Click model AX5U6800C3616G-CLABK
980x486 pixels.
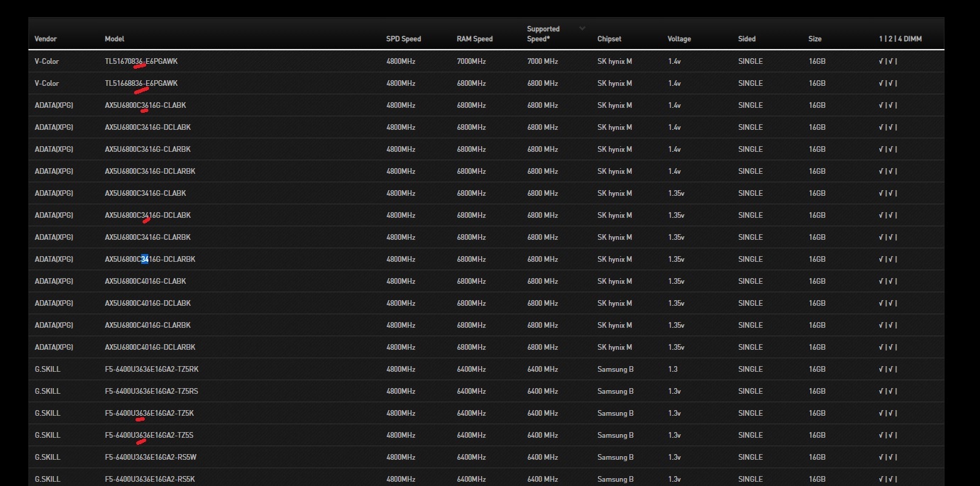coord(145,106)
